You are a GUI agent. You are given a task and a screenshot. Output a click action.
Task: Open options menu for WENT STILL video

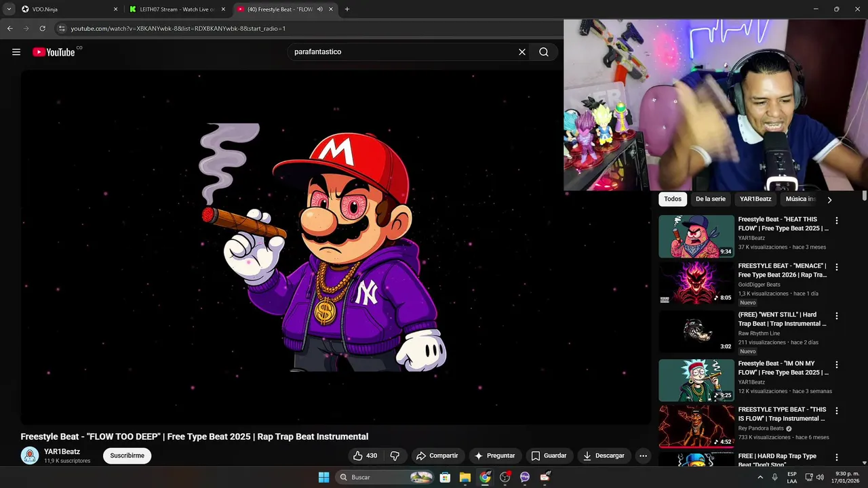836,316
